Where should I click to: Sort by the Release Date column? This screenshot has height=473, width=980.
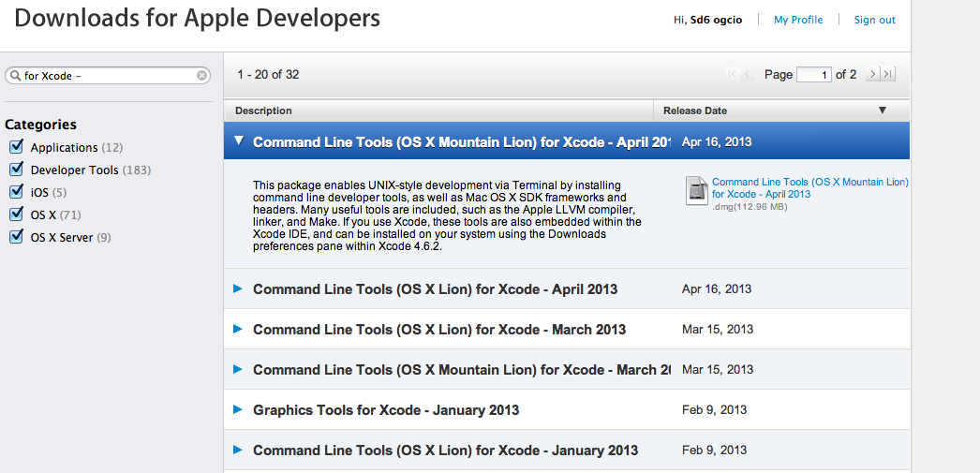tap(694, 111)
